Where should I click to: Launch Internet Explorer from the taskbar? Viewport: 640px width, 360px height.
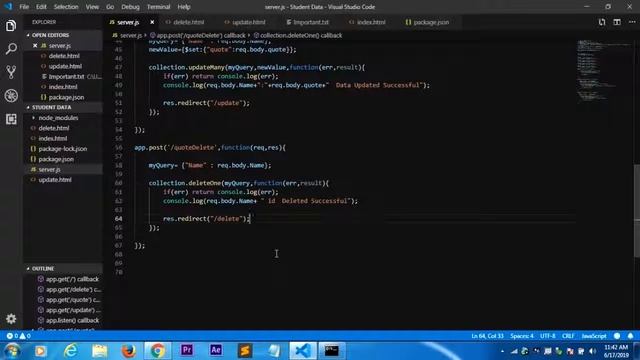coord(71,351)
